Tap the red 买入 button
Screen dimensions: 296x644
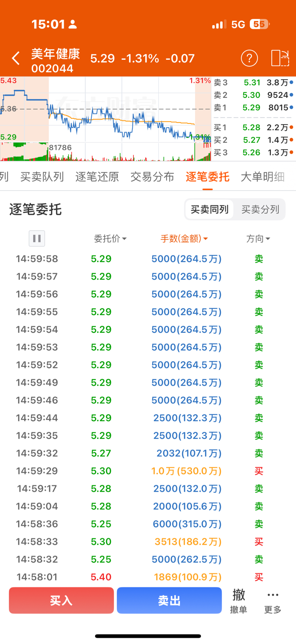(x=61, y=600)
